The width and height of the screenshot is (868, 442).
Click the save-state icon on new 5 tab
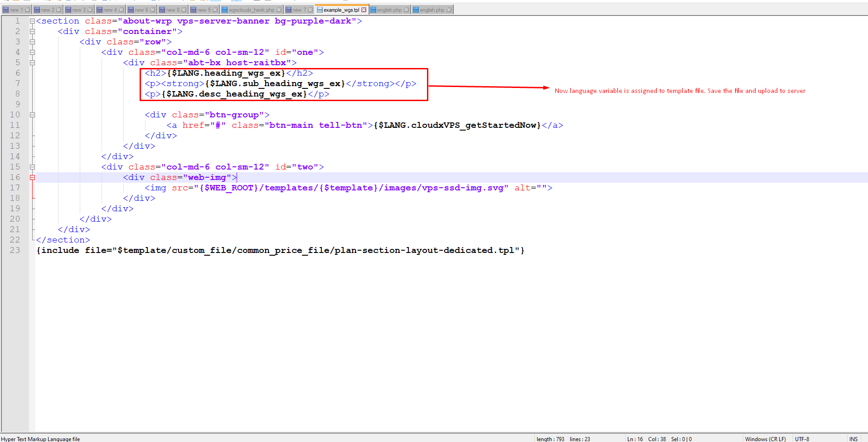click(x=193, y=10)
